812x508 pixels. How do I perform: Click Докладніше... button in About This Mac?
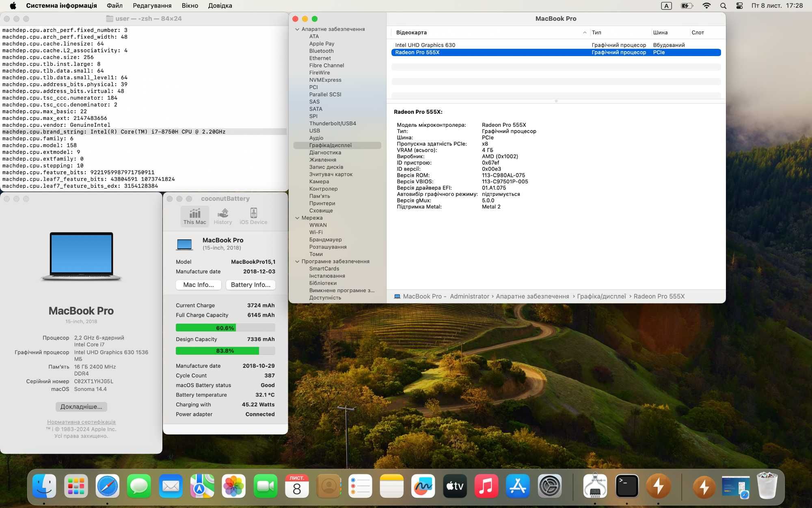[81, 407]
